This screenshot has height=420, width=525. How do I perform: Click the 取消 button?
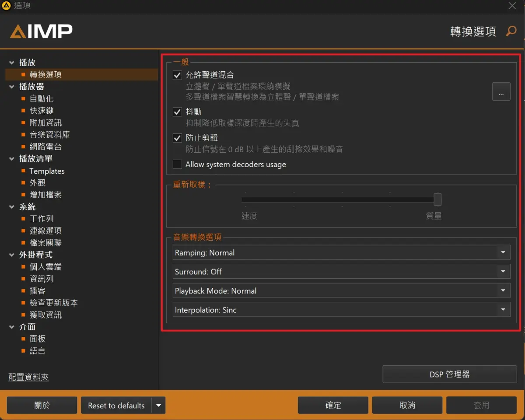(x=407, y=406)
